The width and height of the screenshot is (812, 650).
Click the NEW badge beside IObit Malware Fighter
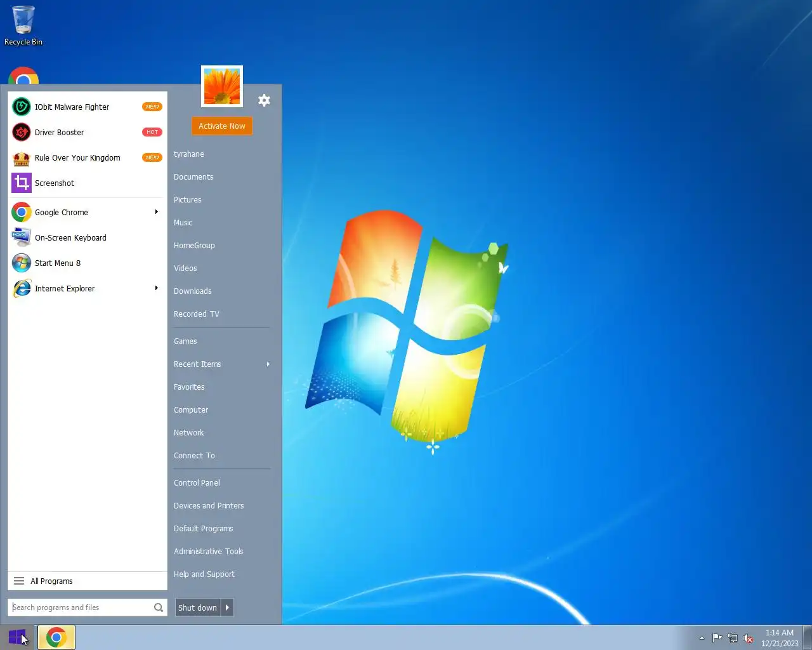(x=152, y=107)
